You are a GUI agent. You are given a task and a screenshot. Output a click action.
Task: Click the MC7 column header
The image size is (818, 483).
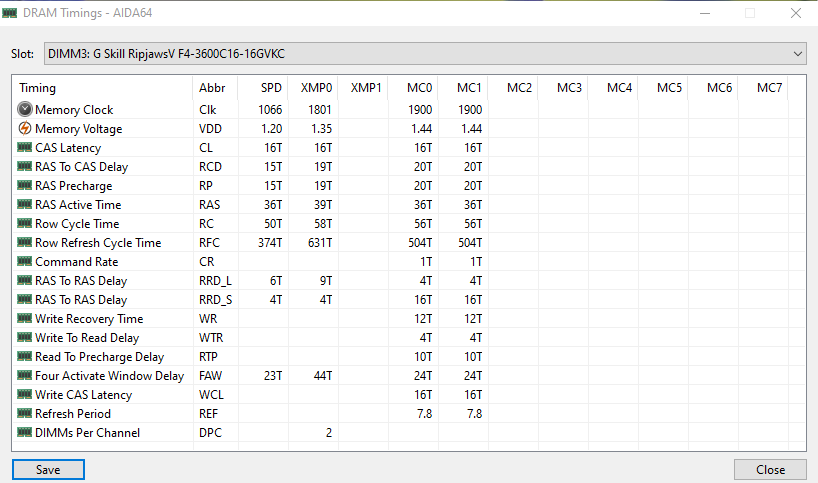pos(764,88)
